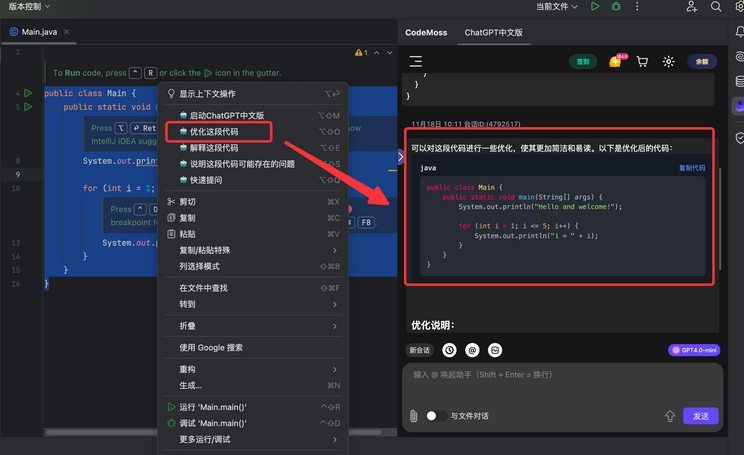Expand the 复制/粘贴特殊 submenu

pos(253,250)
